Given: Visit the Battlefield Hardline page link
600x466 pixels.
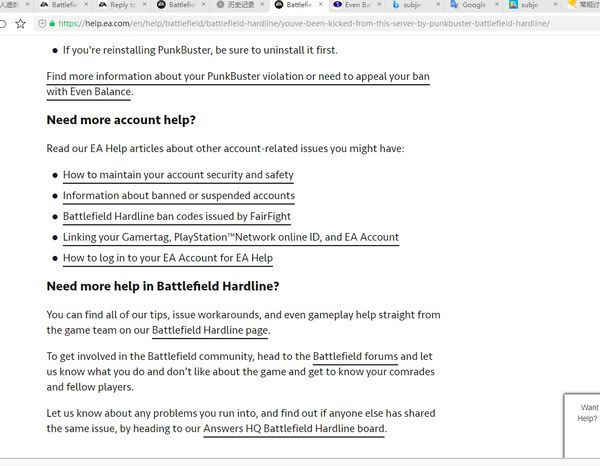Looking at the screenshot, I should (x=210, y=330).
